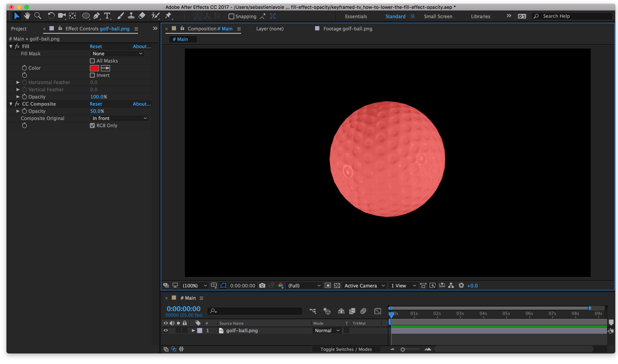Screen dimensions: 618x364
Task: Click inside the timeline layer search field
Action: (x=255, y=311)
